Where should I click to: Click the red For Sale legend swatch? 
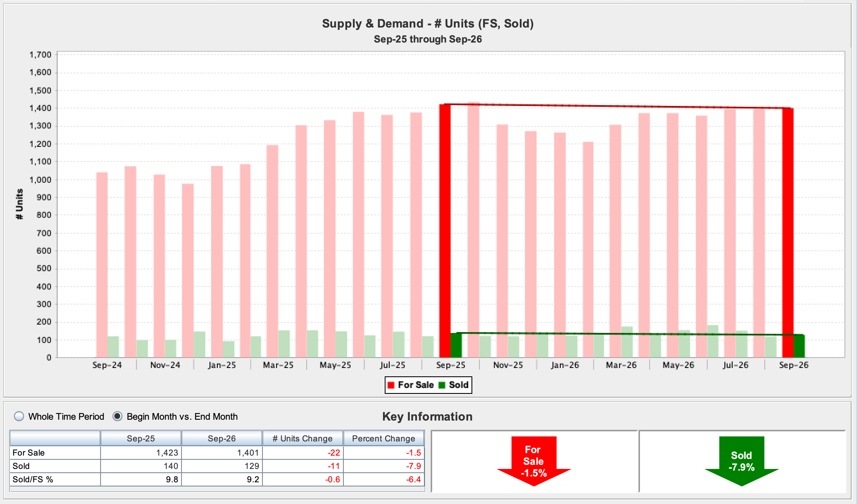tap(391, 385)
